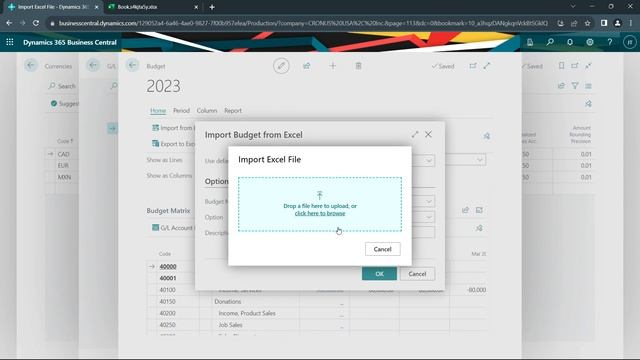Select EUR currency row
The width and height of the screenshot is (640, 360).
pyautogui.click(x=63, y=166)
